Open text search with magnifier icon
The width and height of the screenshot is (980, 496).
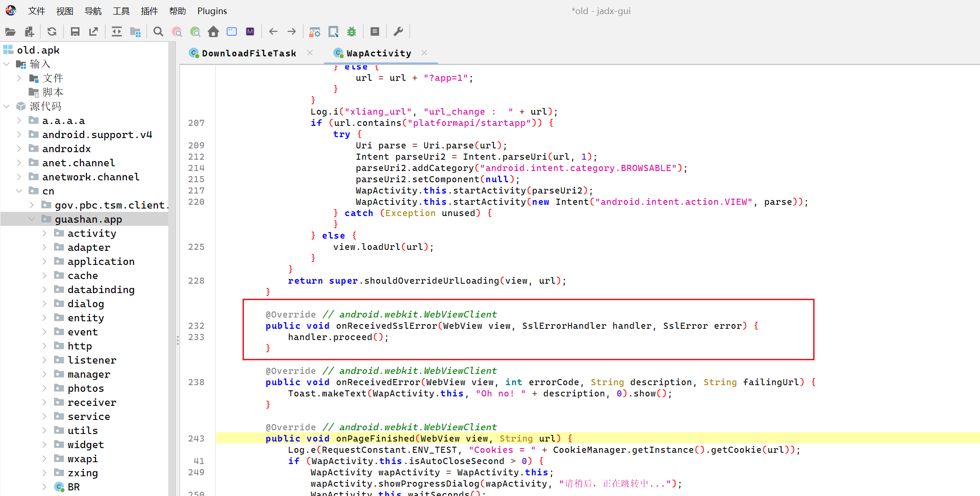[158, 32]
